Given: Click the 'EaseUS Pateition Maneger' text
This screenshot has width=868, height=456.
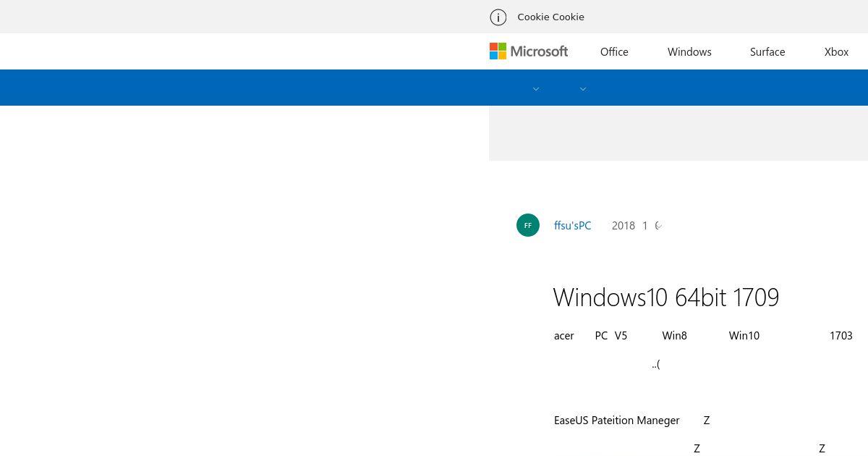Looking at the screenshot, I should click(x=617, y=421).
